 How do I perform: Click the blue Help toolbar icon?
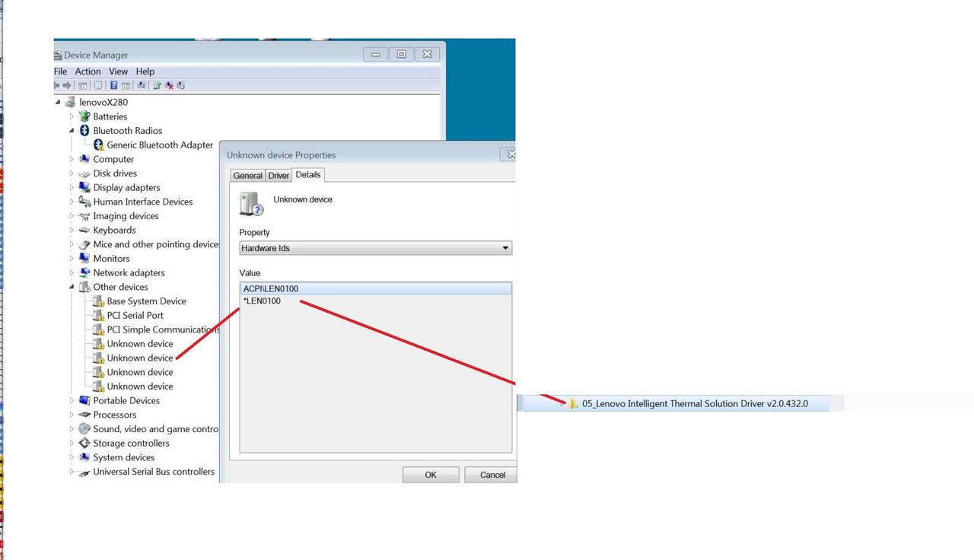(113, 85)
